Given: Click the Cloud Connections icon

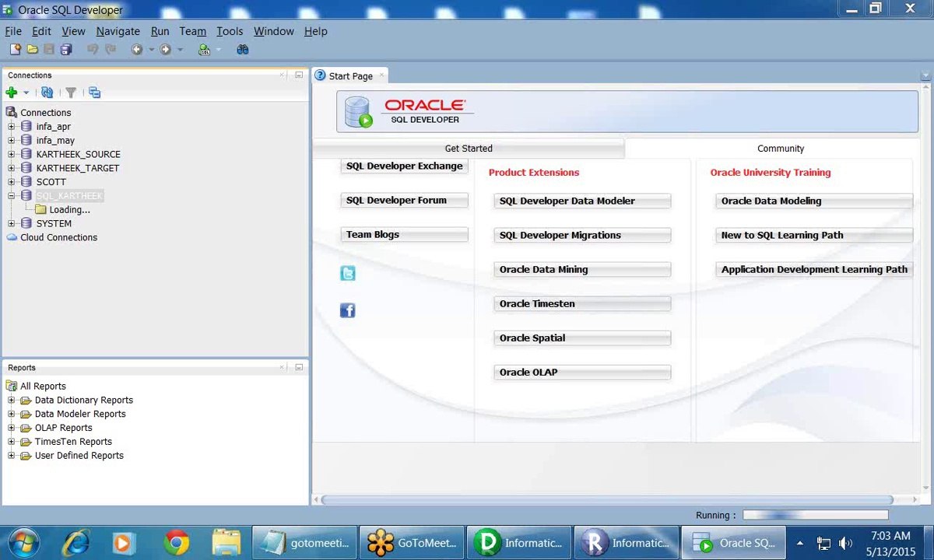Looking at the screenshot, I should point(12,237).
